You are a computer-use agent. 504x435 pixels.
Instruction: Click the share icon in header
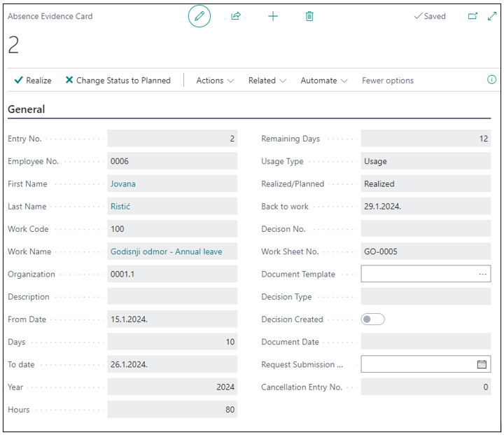point(236,16)
